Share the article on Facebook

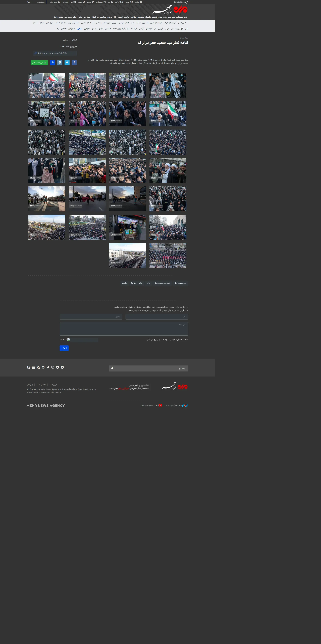[x=74, y=63]
